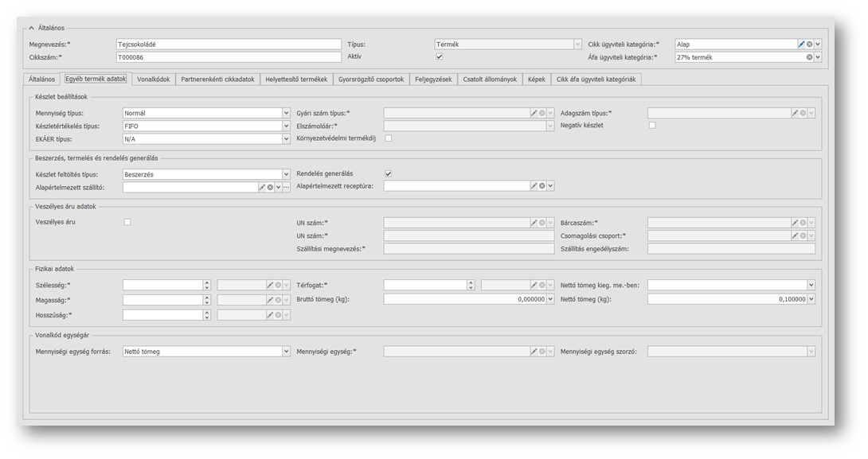Viewport: 868px width, 459px height.
Task: Switch to the Vonalkódok tab
Action: click(x=153, y=80)
